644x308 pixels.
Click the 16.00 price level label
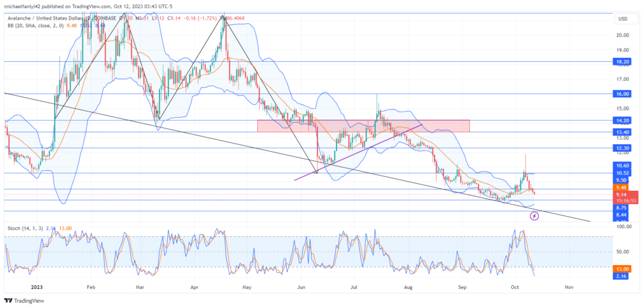tap(623, 94)
